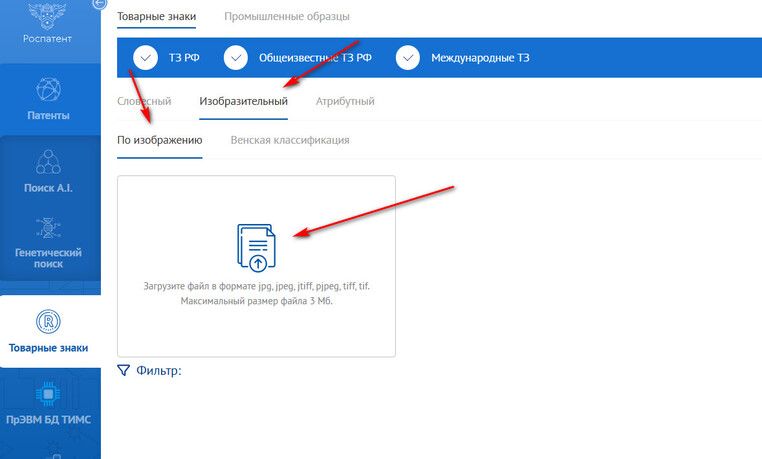The image size is (762, 459).
Task: Open the Патенты section in the sidebar
Action: point(48,100)
